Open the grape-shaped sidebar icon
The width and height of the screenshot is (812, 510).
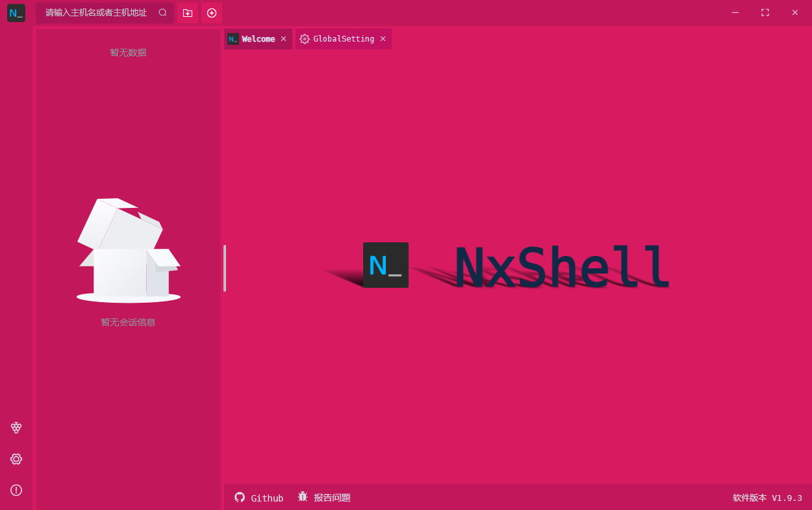[x=16, y=427]
